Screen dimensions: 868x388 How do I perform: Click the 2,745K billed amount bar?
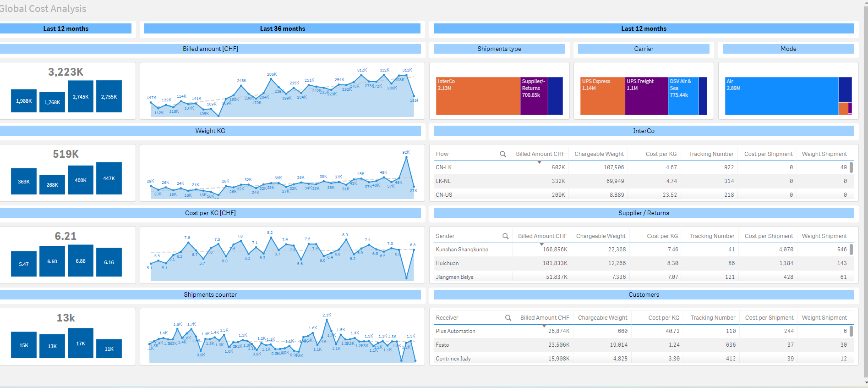81,96
